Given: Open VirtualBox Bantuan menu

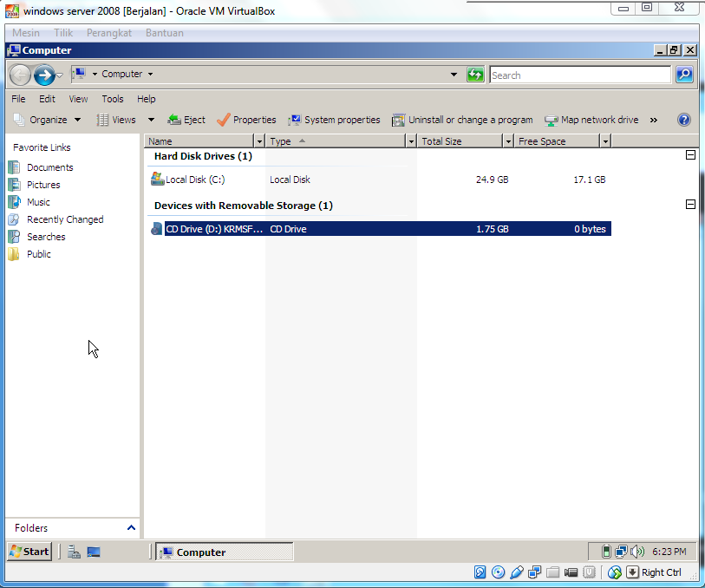Looking at the screenshot, I should tap(164, 33).
